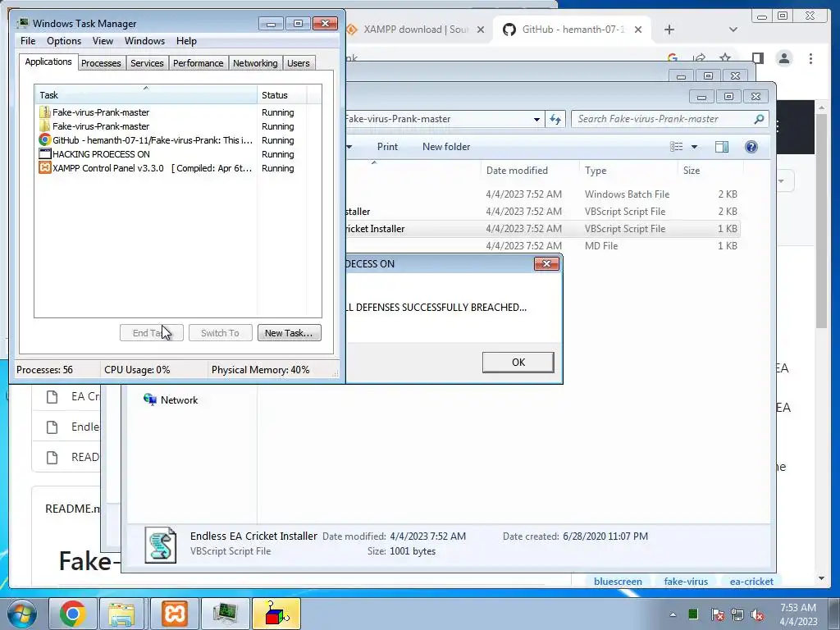The image size is (840, 630).
Task: Open the Chrome profile avatar
Action: click(784, 58)
